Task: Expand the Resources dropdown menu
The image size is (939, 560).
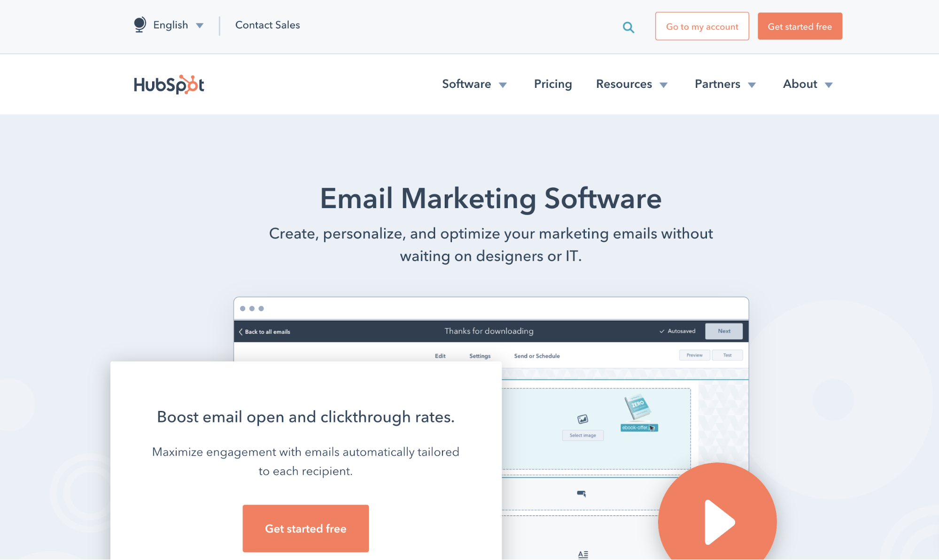Action: coord(631,84)
